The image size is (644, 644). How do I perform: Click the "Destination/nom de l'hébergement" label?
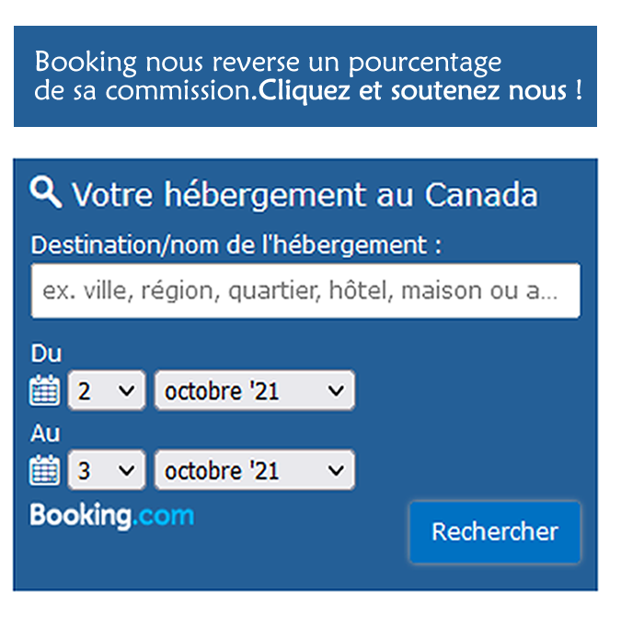point(236,246)
